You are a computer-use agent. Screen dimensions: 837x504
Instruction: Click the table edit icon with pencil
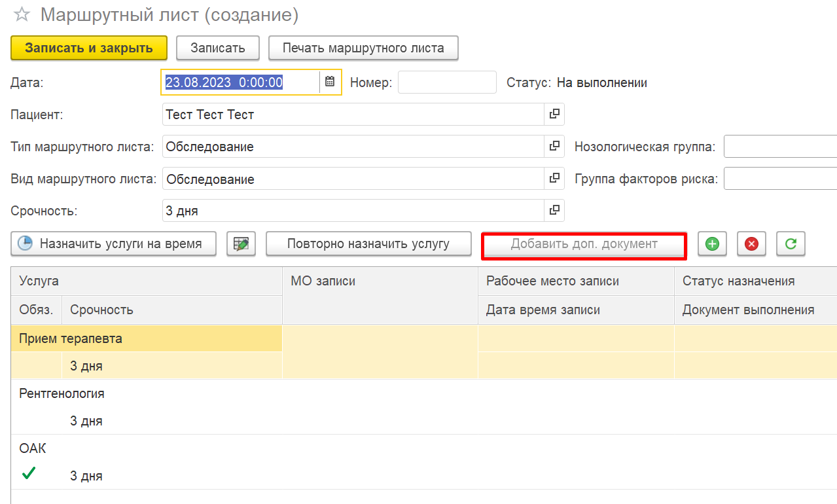(x=241, y=244)
